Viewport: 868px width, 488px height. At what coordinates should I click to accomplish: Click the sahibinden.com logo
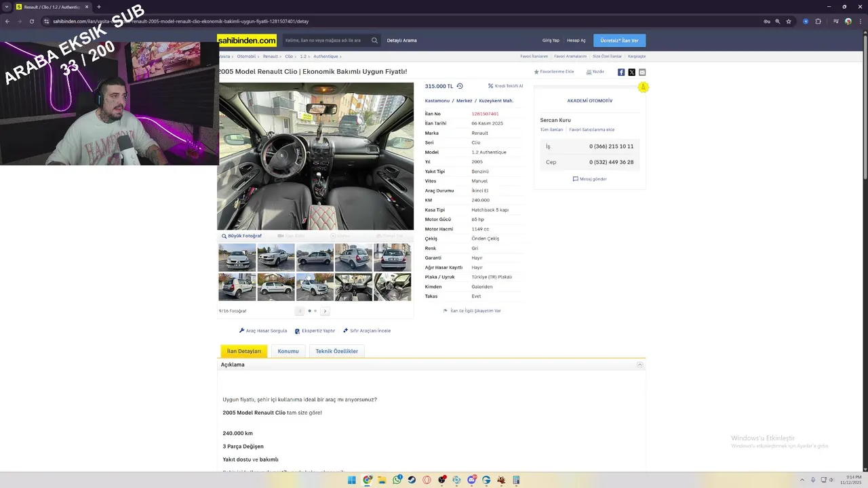click(x=247, y=41)
